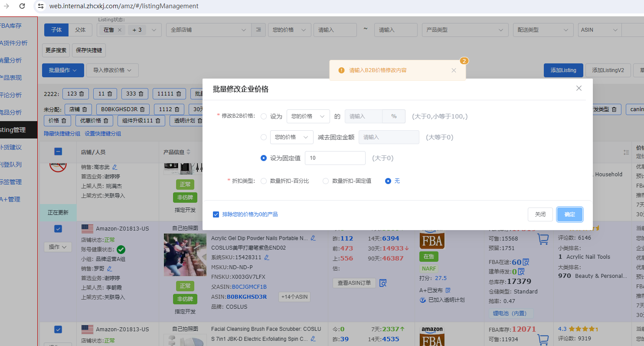Open FBA库存 in the left sidebar
Image resolution: width=644 pixels, height=346 pixels.
(10, 26)
